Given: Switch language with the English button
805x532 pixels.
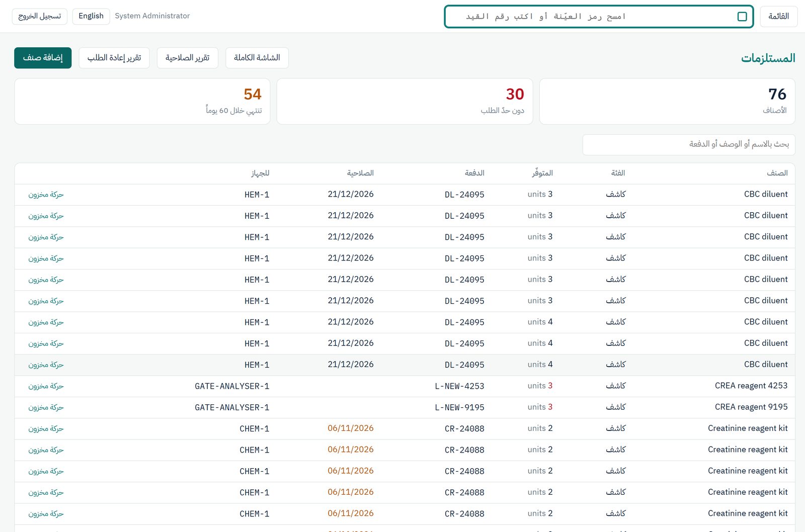Looking at the screenshot, I should [x=91, y=16].
